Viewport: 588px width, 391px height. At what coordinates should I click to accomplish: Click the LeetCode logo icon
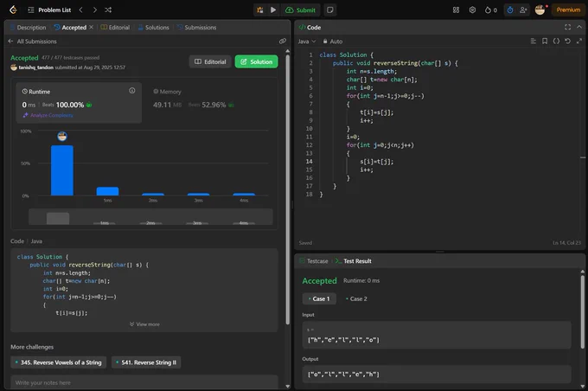[13, 10]
